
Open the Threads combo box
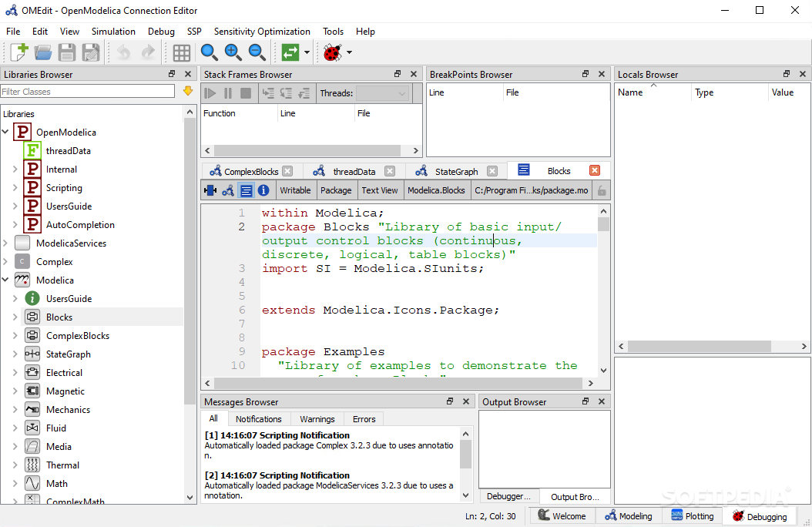tap(382, 93)
